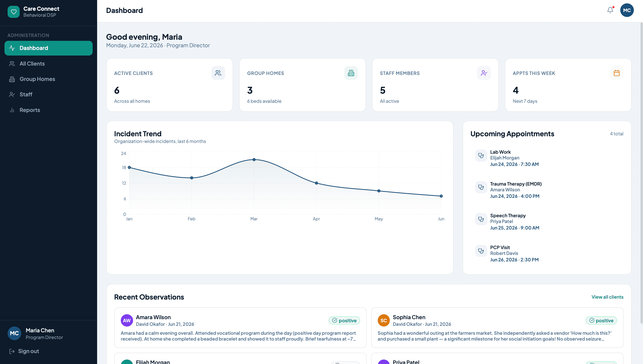
Task: Click the check icon in Amara Wilson's positive badge
Action: pyautogui.click(x=334, y=320)
